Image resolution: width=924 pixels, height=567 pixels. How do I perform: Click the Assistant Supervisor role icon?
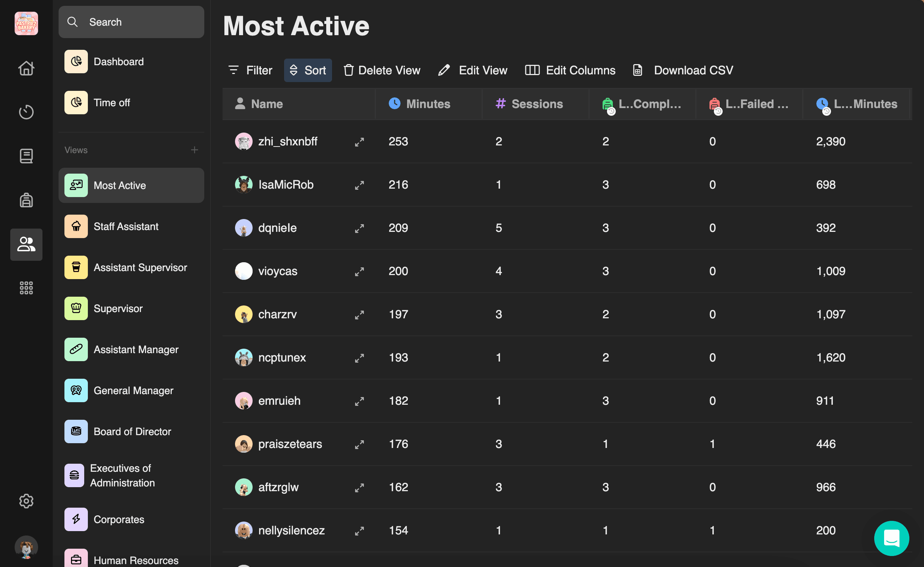(x=75, y=267)
